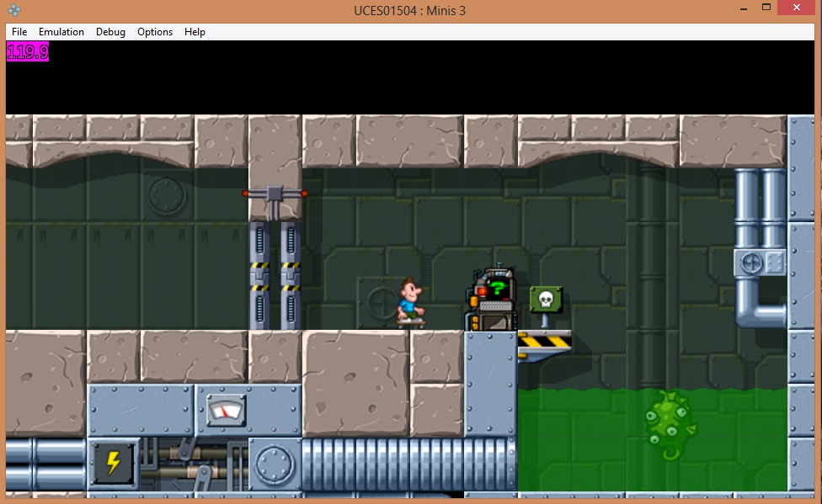Maximize the emulator window
The height and width of the screenshot is (504, 822).
click(766, 8)
